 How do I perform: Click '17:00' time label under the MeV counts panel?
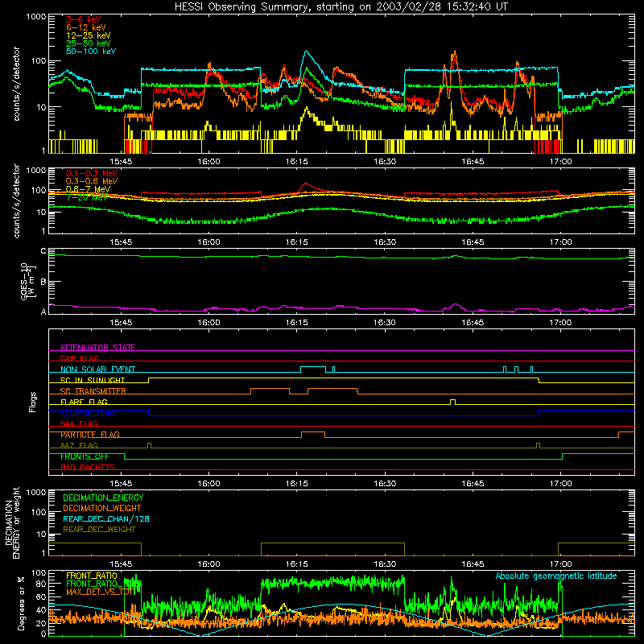[x=560, y=242]
